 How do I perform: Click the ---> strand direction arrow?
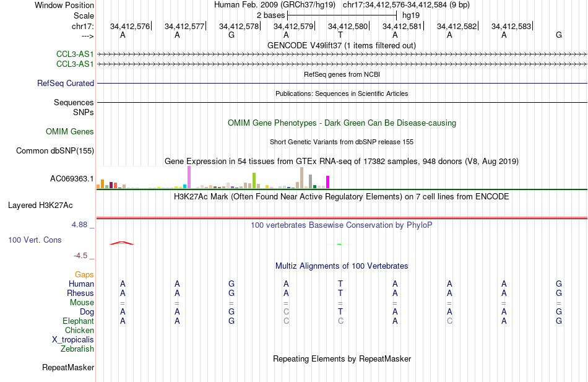[x=87, y=36]
